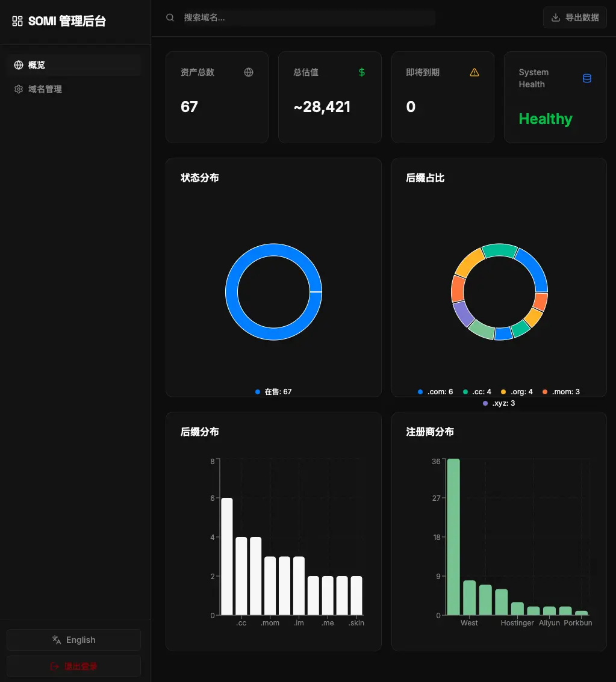
Task: Click the 后缀分布 chart title
Action: click(x=200, y=432)
